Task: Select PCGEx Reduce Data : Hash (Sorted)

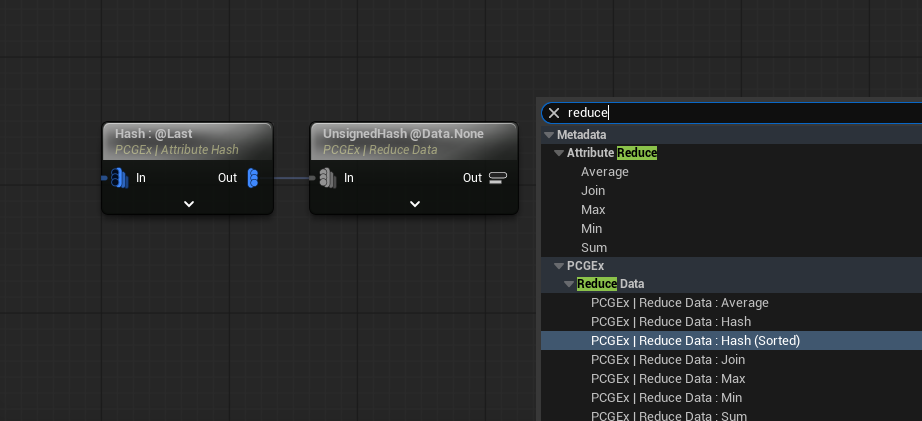Action: [695, 341]
